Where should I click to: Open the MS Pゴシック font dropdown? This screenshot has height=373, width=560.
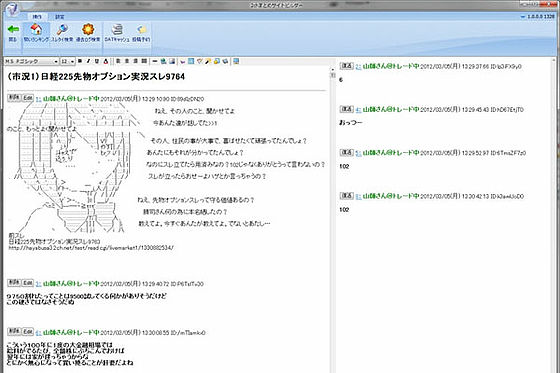click(31, 61)
